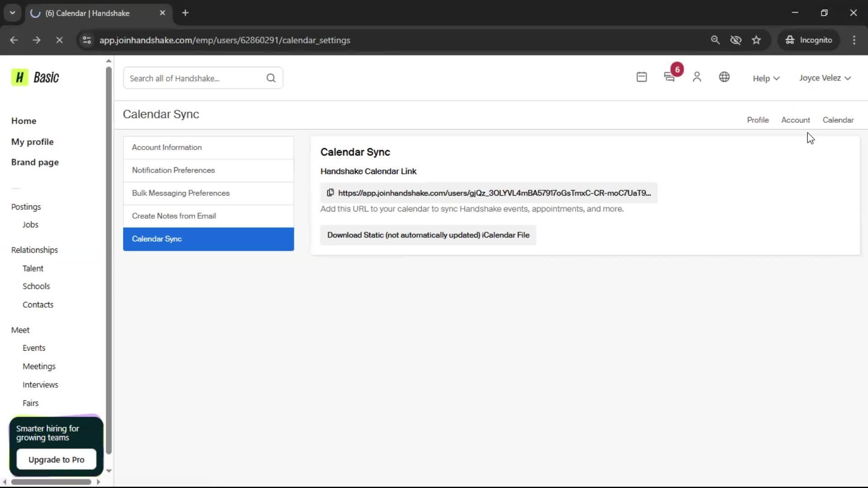Expand Joyce Velez account menu
The height and width of the screenshot is (488, 868).
click(825, 78)
